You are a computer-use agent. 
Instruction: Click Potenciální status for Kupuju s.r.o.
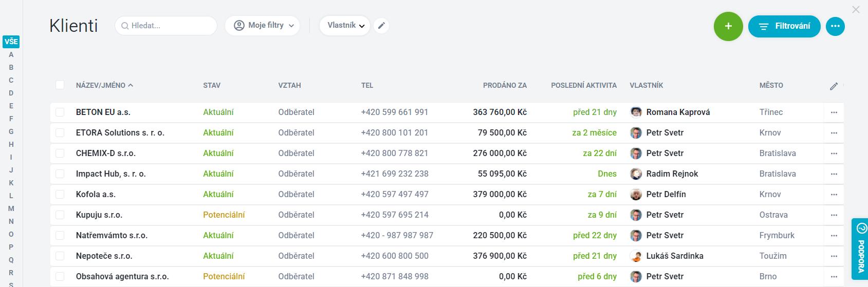[x=224, y=215]
